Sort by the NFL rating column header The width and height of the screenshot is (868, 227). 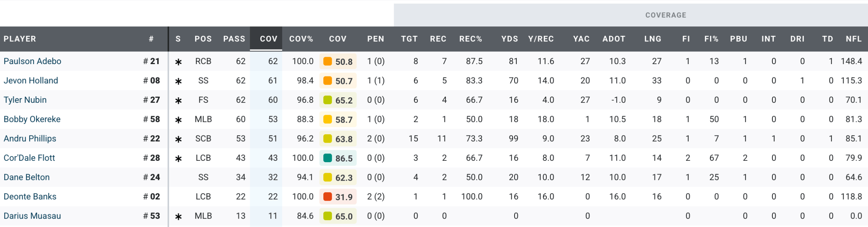point(854,39)
